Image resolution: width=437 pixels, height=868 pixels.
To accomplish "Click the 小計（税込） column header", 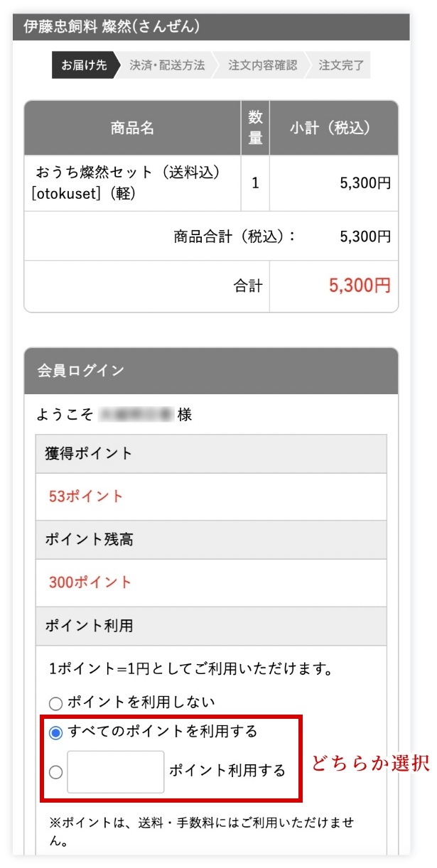I will [x=333, y=128].
